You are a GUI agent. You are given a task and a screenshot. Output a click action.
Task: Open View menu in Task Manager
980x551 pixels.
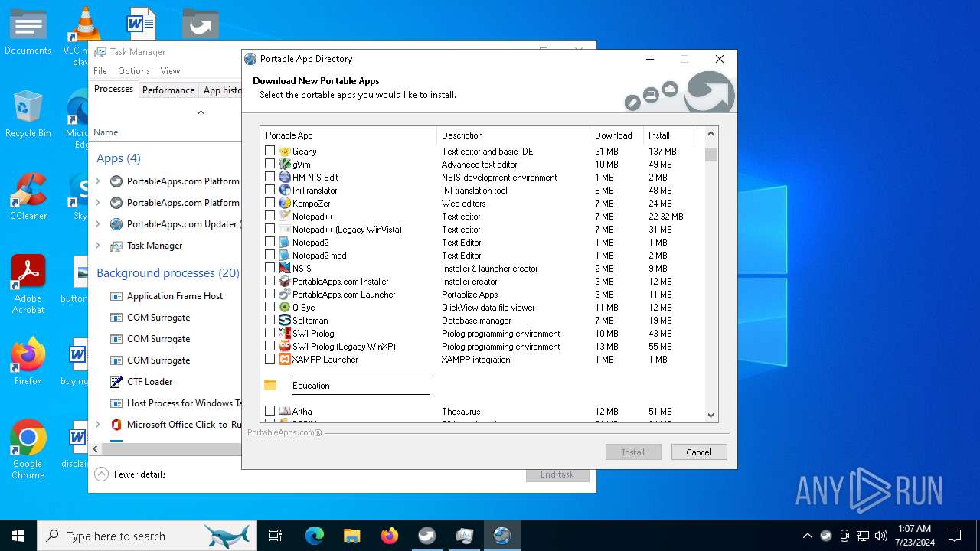[170, 71]
